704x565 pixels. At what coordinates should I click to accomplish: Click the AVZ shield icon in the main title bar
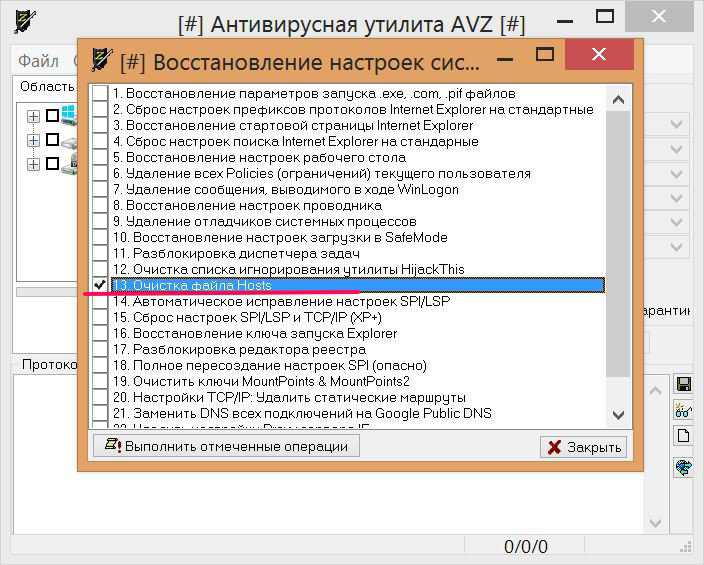(25, 21)
